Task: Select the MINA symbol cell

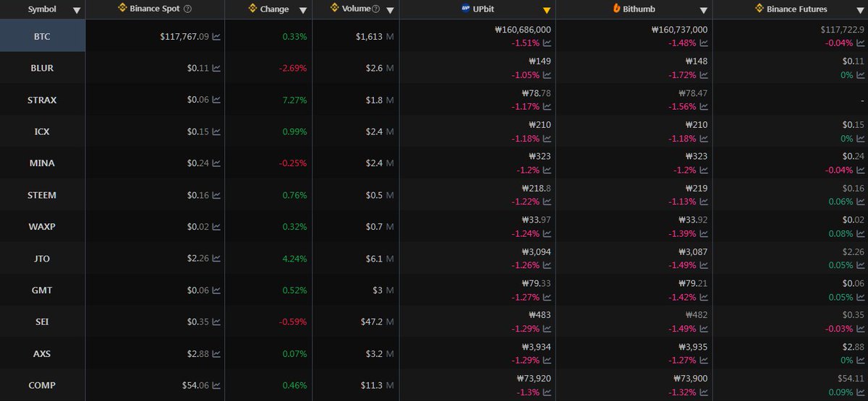Action: pos(43,163)
